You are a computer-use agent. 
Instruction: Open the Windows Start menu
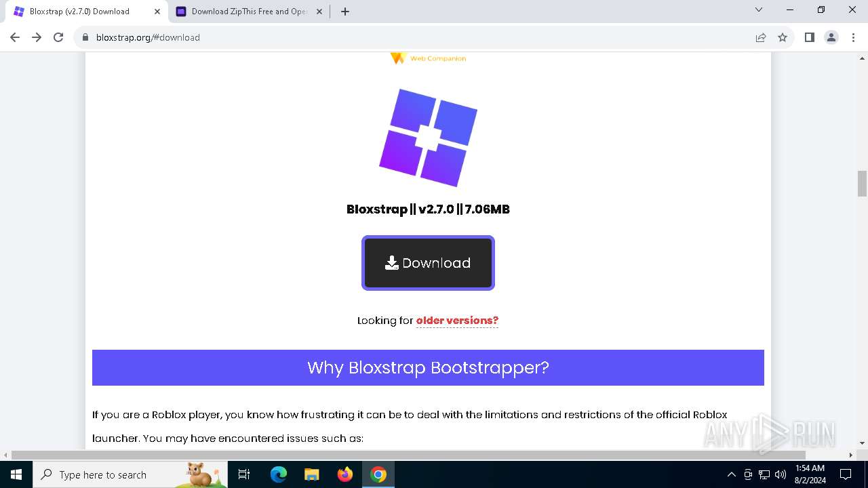click(16, 474)
